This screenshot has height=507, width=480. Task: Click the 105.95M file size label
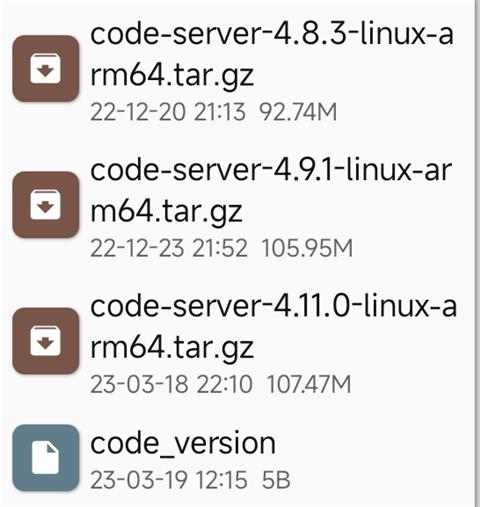[307, 248]
